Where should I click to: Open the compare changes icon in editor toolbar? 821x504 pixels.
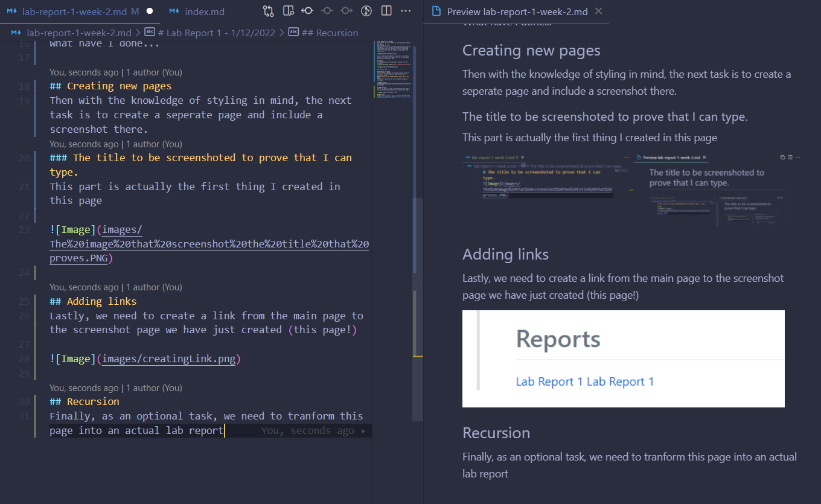click(269, 11)
